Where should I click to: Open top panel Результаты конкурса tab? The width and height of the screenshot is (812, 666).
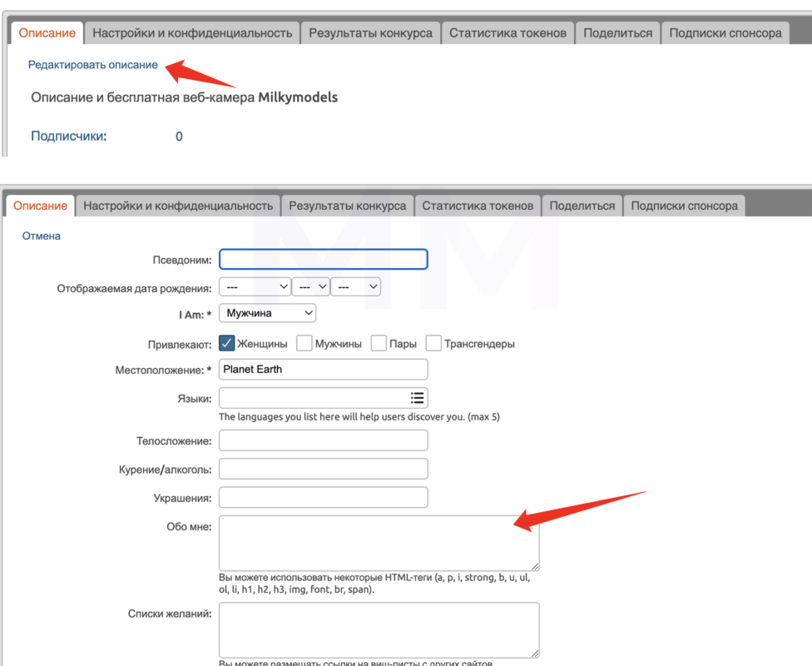(x=371, y=33)
